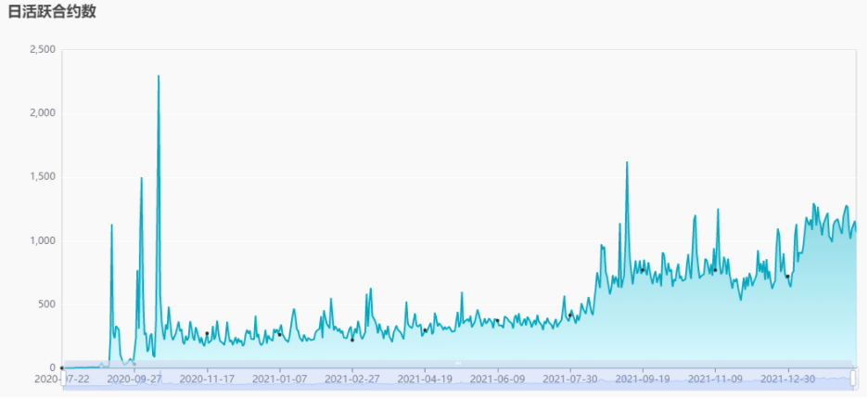
Task: Click the data point marker above 2021-06-09
Action: (x=497, y=320)
